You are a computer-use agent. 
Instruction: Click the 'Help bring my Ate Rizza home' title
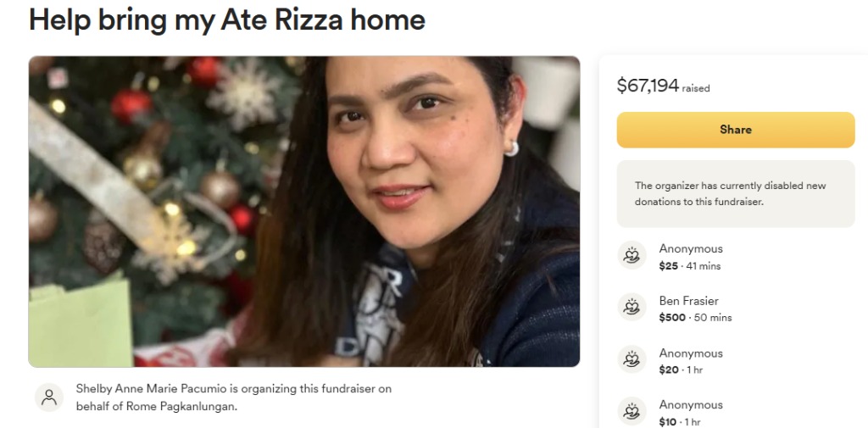click(227, 19)
